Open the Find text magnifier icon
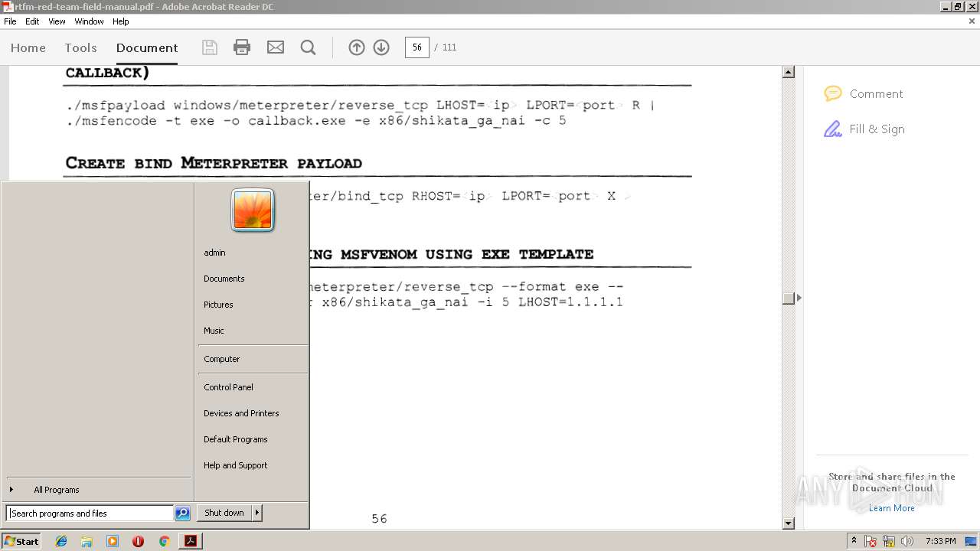This screenshot has height=551, width=980. [309, 47]
